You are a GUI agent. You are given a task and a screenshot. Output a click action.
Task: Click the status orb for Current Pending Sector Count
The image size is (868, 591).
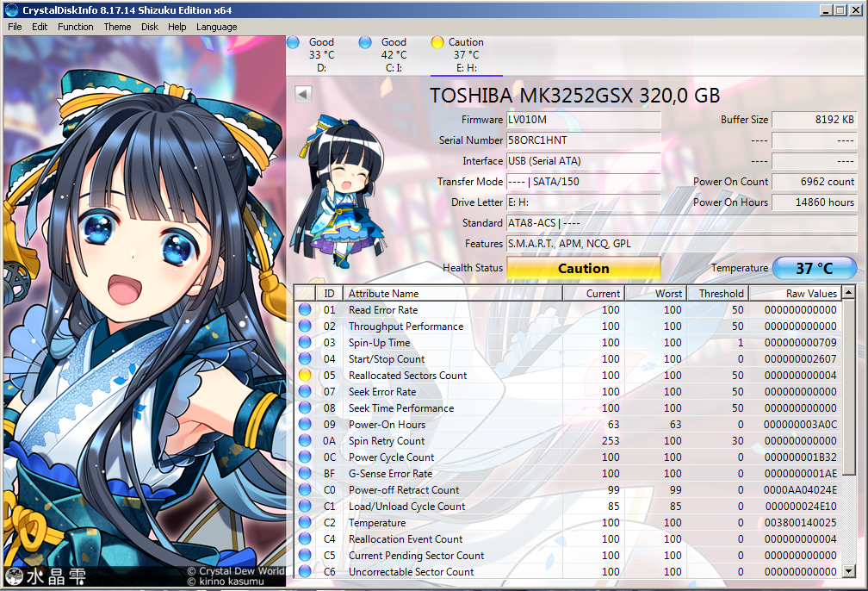click(x=305, y=555)
